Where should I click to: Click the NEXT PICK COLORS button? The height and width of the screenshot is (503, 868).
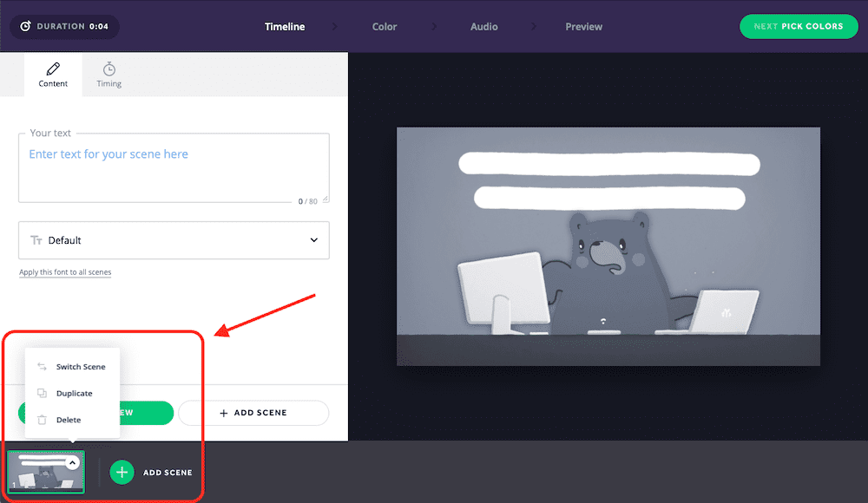coord(799,26)
